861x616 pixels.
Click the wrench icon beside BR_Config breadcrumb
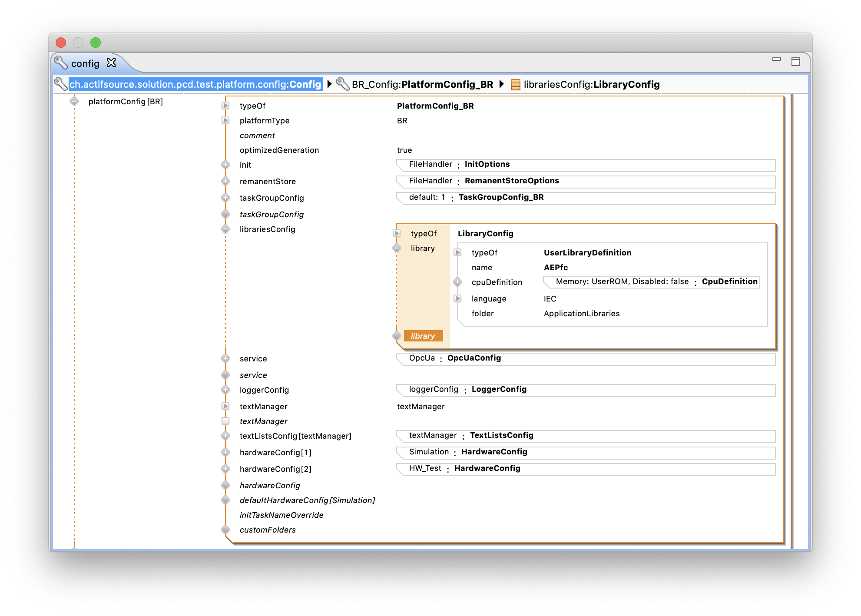(x=343, y=84)
